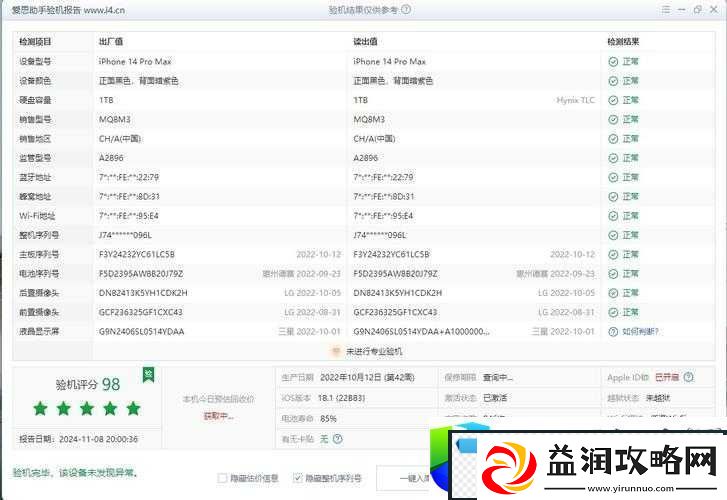The width and height of the screenshot is (727, 500).
Task: Click the iOS版本 18.1 value
Action: (x=341, y=398)
